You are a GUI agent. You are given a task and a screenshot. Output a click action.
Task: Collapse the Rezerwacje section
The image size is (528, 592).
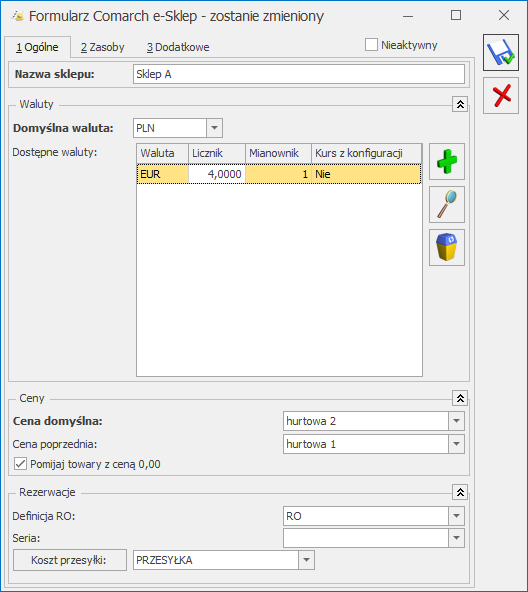(x=460, y=492)
